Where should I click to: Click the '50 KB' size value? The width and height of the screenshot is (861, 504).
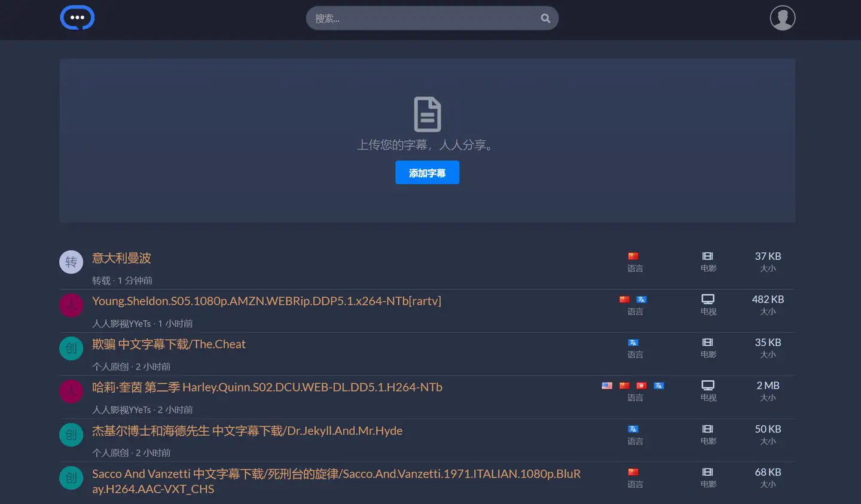(x=768, y=429)
